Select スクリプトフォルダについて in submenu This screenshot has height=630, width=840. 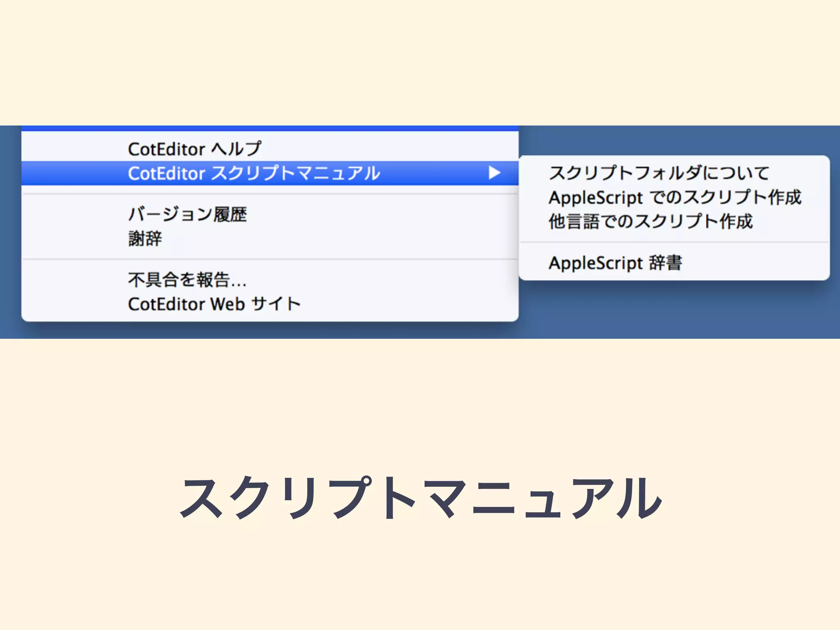pos(674,173)
